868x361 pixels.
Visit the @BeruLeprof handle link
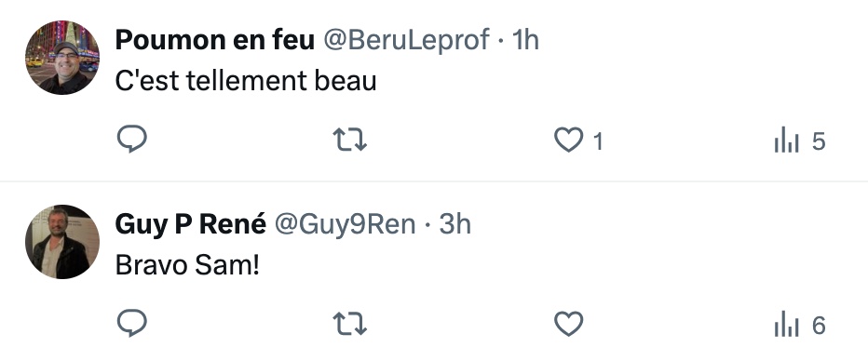(406, 40)
